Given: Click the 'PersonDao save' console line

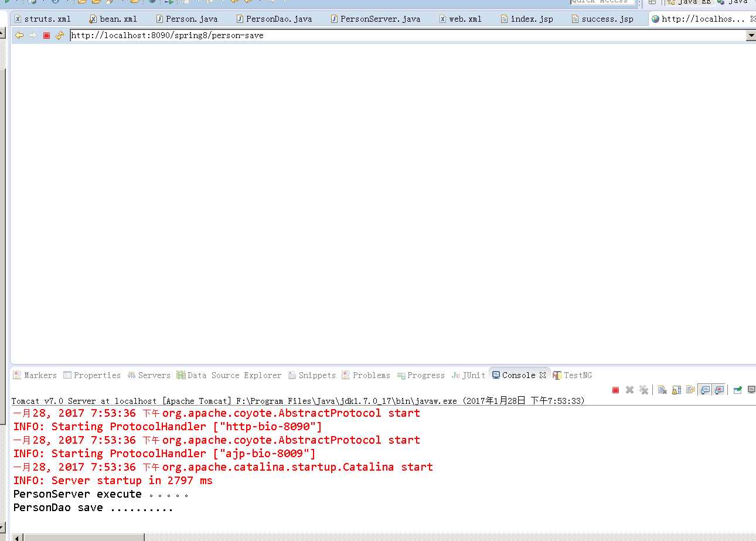Looking at the screenshot, I should click(x=93, y=507).
